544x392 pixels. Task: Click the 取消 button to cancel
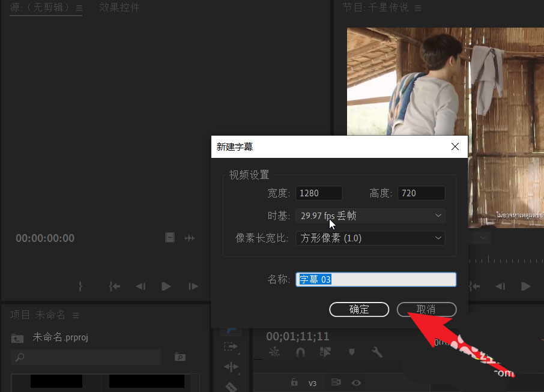(426, 309)
